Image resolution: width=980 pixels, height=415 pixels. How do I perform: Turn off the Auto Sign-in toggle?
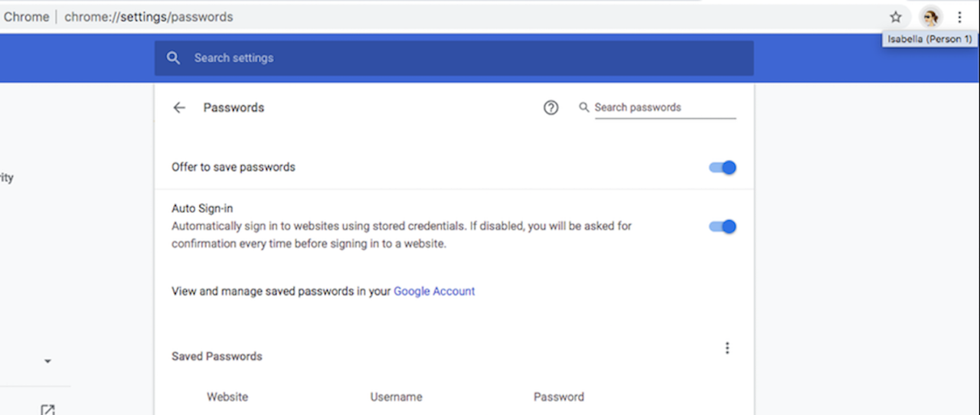pyautogui.click(x=722, y=227)
